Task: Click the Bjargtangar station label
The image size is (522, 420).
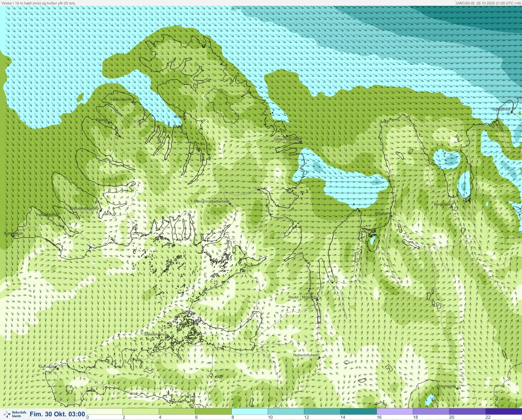Action: (13, 233)
